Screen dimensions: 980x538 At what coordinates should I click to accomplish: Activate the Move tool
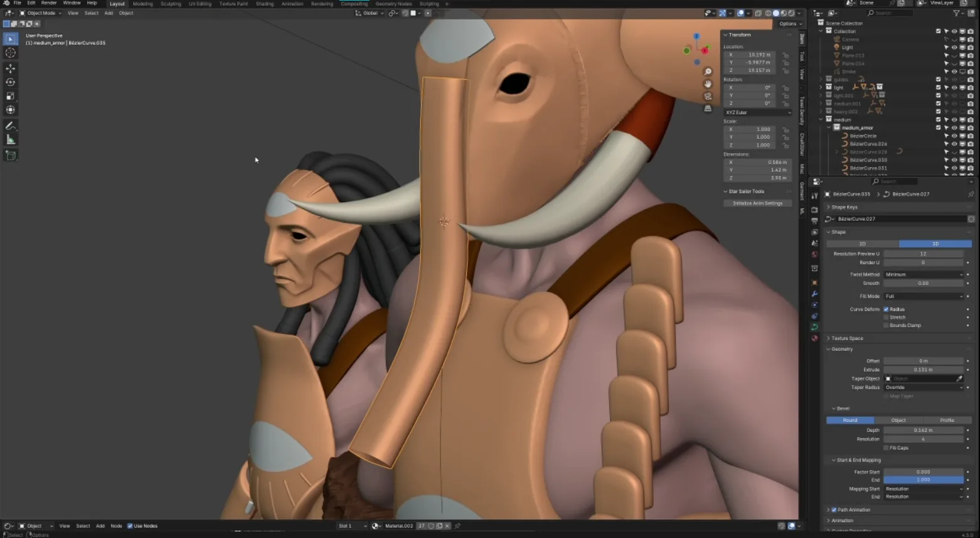point(11,68)
